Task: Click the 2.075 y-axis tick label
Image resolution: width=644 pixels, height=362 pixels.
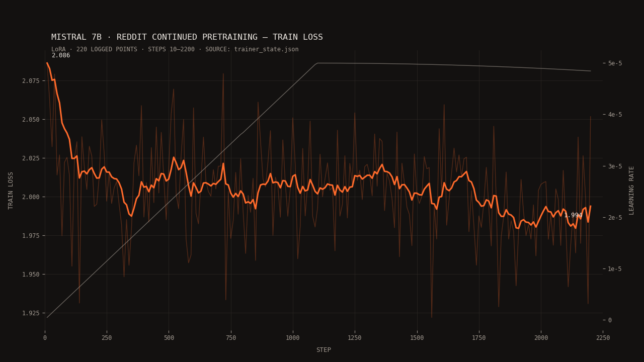Action: [31, 80]
